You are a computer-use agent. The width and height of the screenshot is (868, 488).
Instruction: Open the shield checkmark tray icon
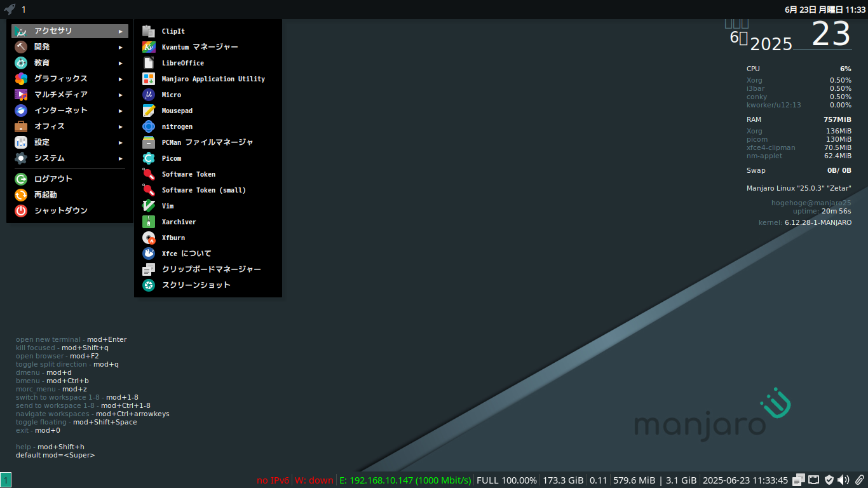pos(829,480)
